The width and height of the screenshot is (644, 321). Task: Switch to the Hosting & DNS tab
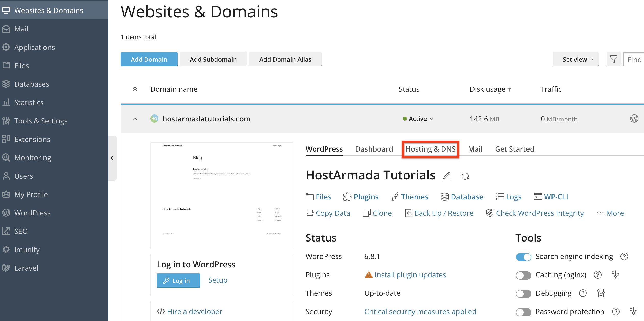tap(430, 149)
